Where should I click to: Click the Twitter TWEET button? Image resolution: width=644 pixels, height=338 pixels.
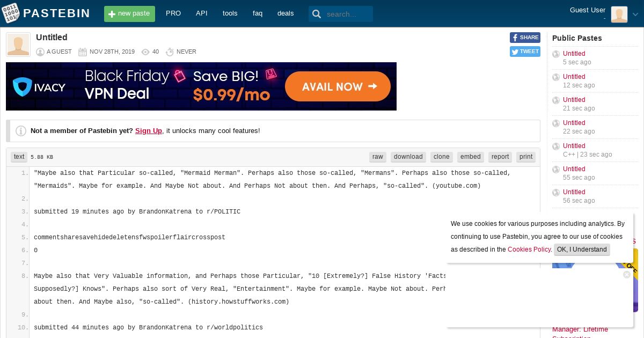[x=525, y=52]
